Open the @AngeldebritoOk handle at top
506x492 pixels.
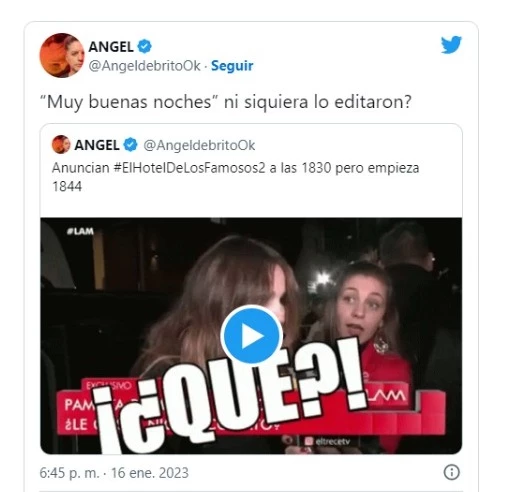click(x=144, y=66)
